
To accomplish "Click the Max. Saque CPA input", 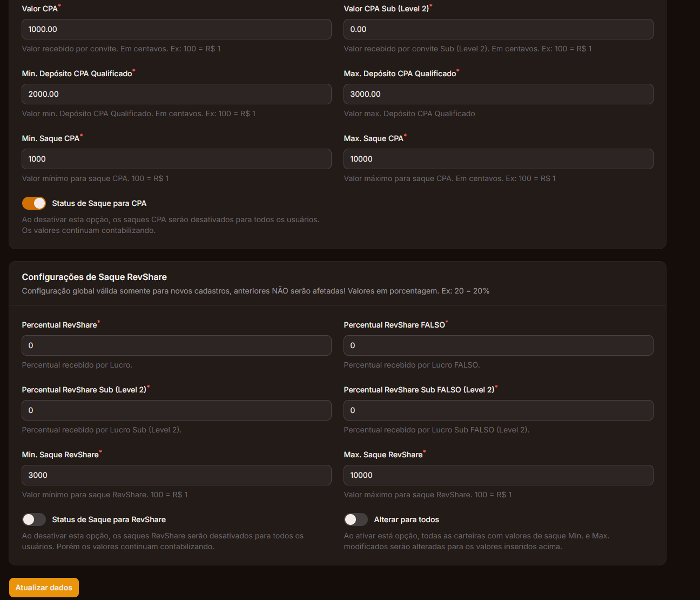I will 498,159.
